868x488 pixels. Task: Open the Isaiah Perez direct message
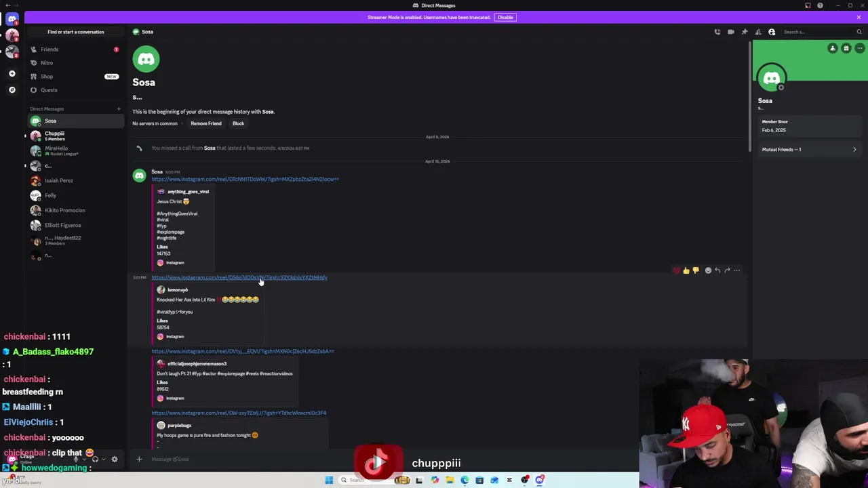75,180
